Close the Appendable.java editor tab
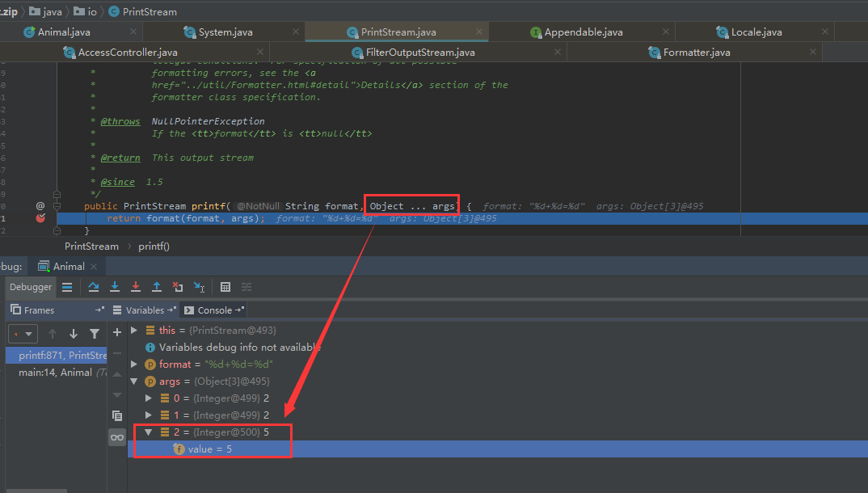This screenshot has height=493, width=868. (665, 32)
